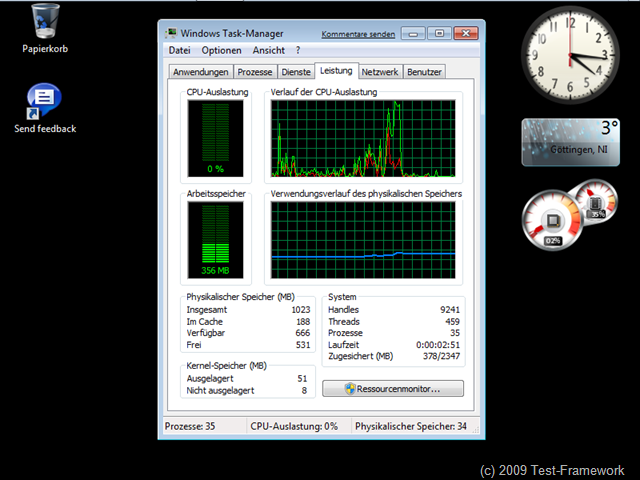Click the Frei value 531
Screen dimensions: 640x480
303,345
